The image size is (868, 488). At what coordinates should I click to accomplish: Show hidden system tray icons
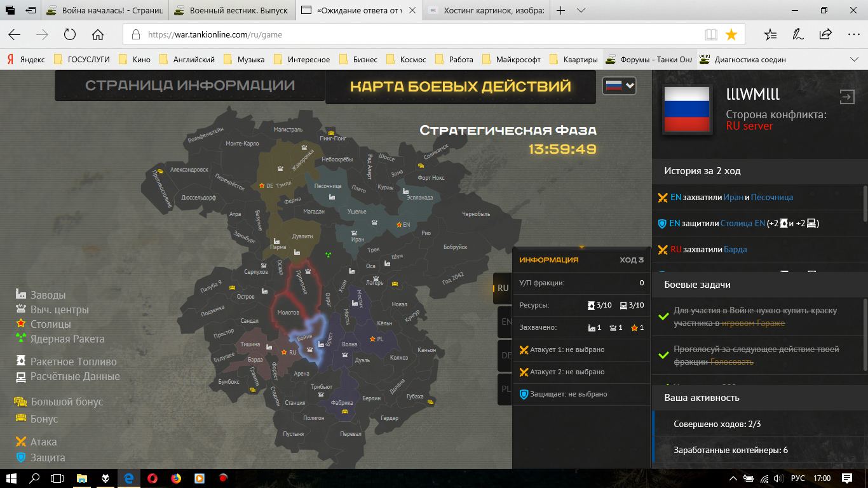point(733,478)
